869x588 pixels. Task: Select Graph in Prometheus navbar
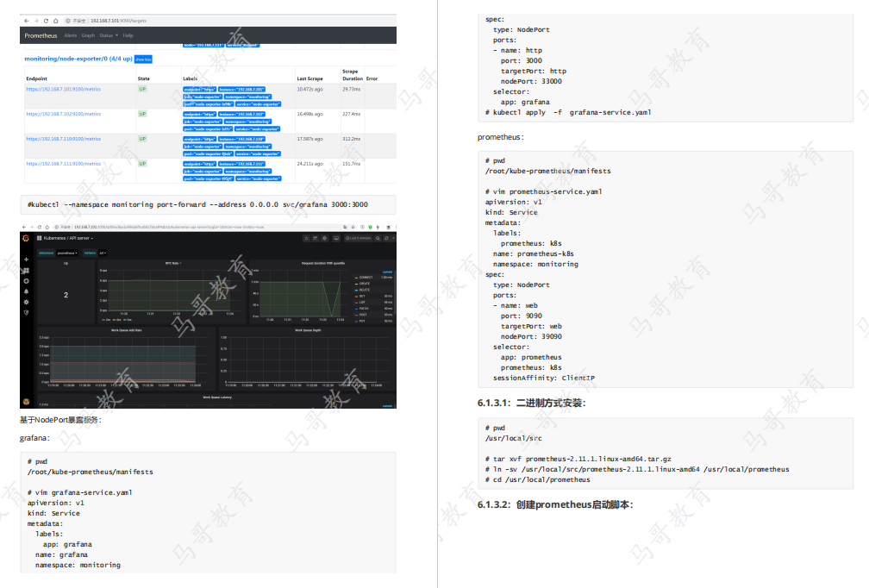[88, 35]
